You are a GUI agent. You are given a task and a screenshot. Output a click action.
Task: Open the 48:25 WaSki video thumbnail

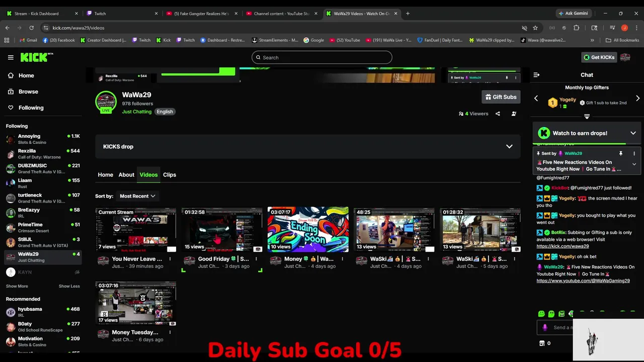tap(394, 229)
